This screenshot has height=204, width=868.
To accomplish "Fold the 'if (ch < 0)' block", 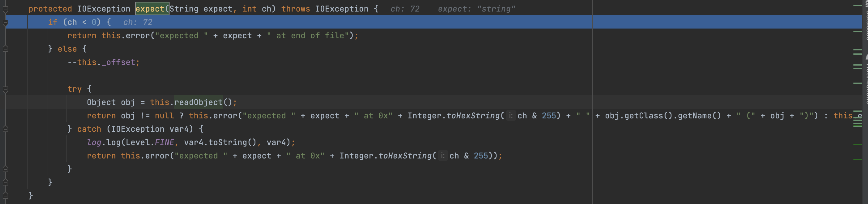I will point(5,22).
